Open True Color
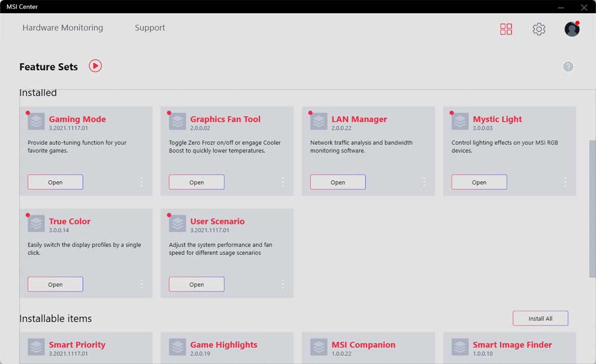The width and height of the screenshot is (596, 364). (x=55, y=284)
